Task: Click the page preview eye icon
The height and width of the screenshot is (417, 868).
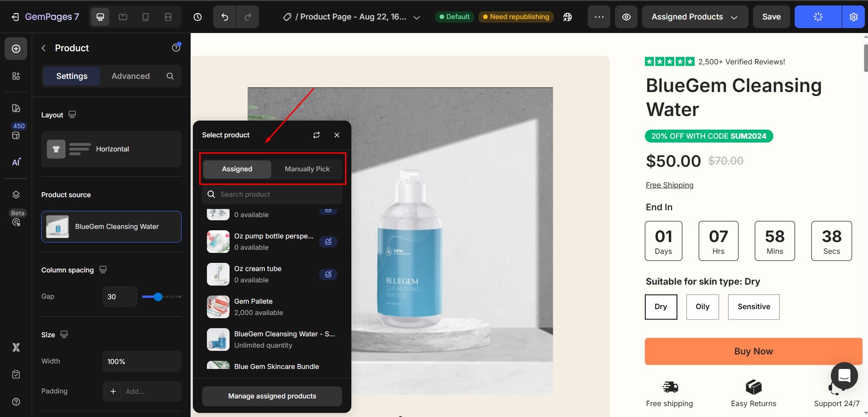Action: tap(626, 17)
